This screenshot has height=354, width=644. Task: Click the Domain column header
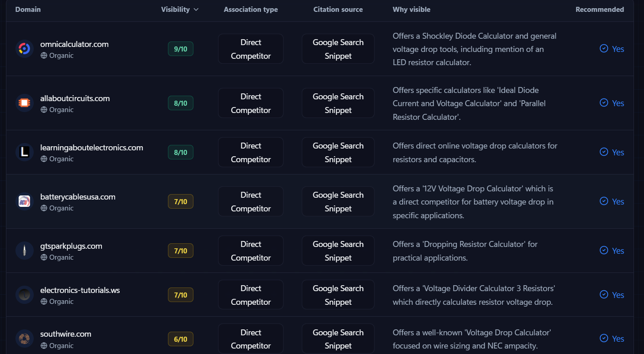pyautogui.click(x=28, y=9)
